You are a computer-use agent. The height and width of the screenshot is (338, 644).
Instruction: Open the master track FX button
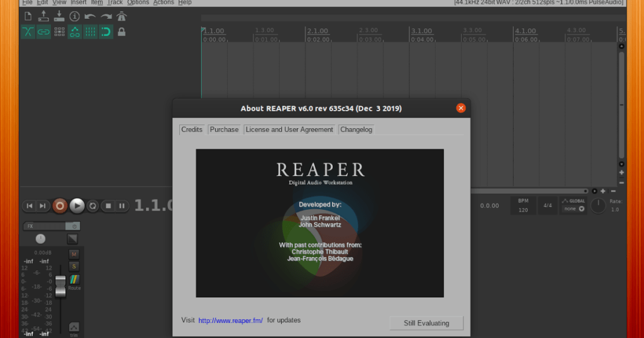[x=45, y=226]
